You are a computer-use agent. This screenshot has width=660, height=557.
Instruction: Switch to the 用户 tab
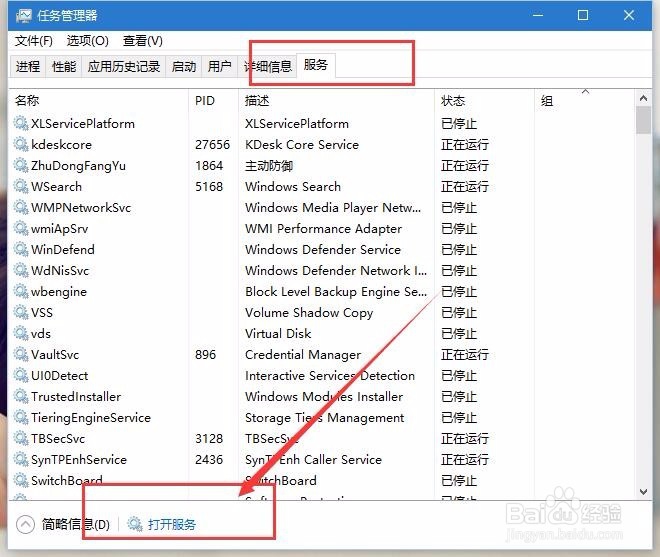click(219, 67)
